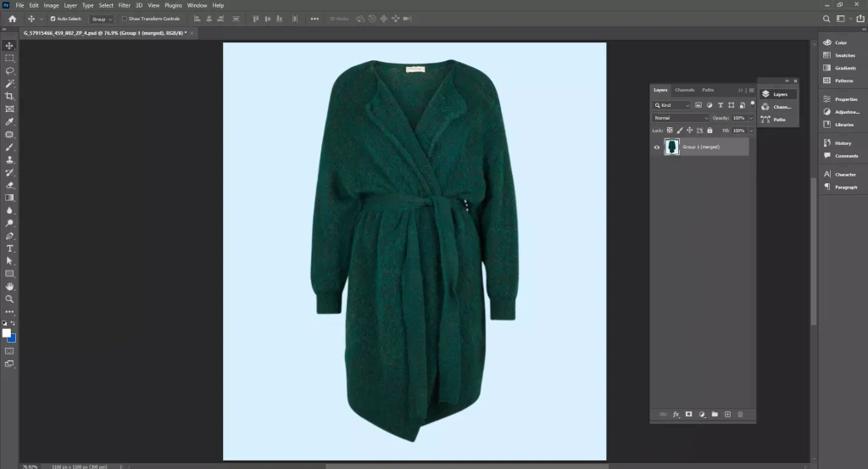Screen dimensions: 868x469
Task: Select the Hand tool
Action: coord(9,287)
